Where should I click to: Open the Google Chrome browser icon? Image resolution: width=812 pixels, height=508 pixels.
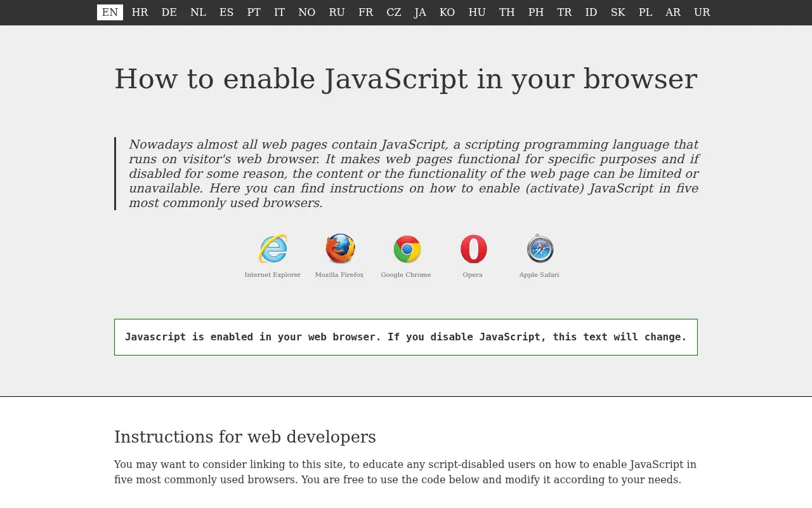point(407,248)
